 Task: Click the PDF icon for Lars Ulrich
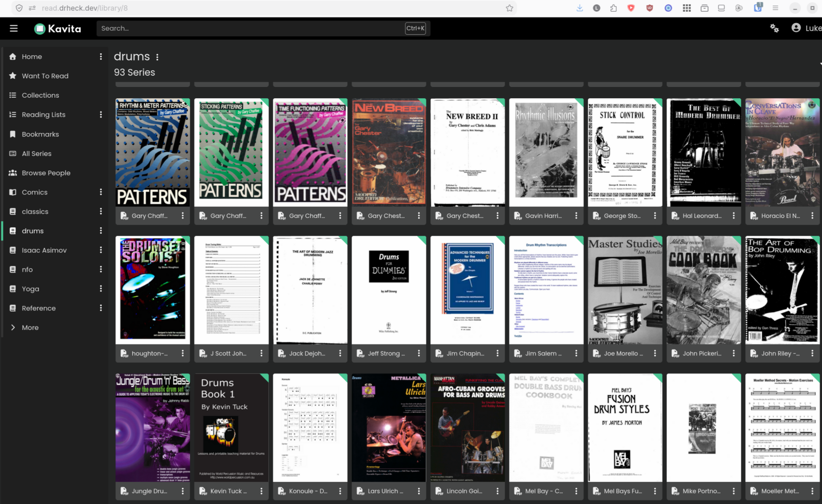360,491
